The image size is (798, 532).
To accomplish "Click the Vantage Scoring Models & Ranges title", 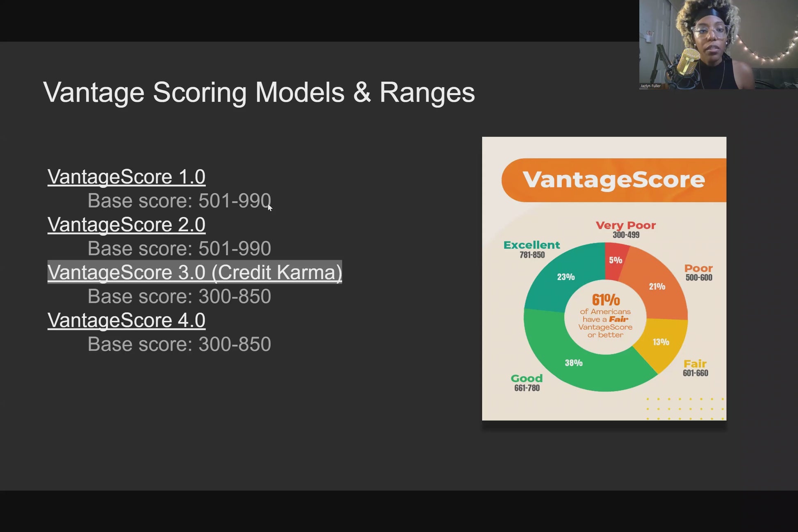I will point(259,92).
